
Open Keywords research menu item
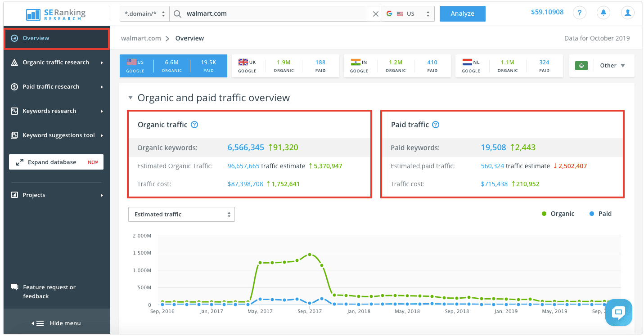pos(57,111)
